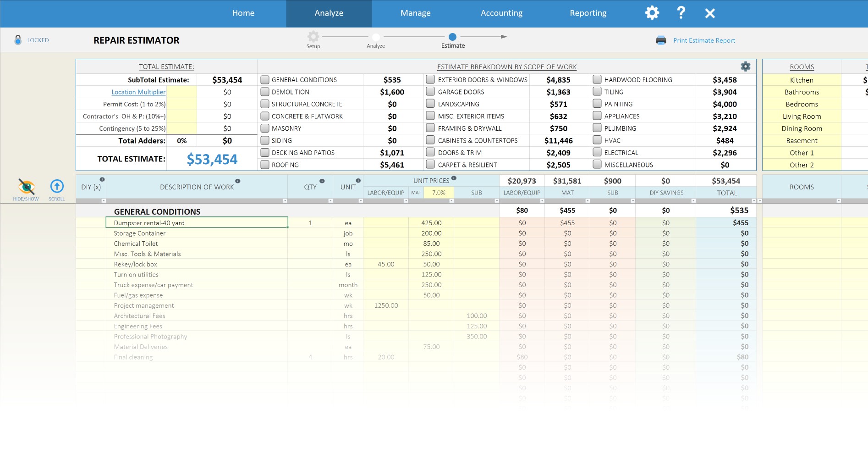Tick the CABINETS & COUNTERTOPS checkbox
The width and height of the screenshot is (868, 460).
tap(430, 140)
